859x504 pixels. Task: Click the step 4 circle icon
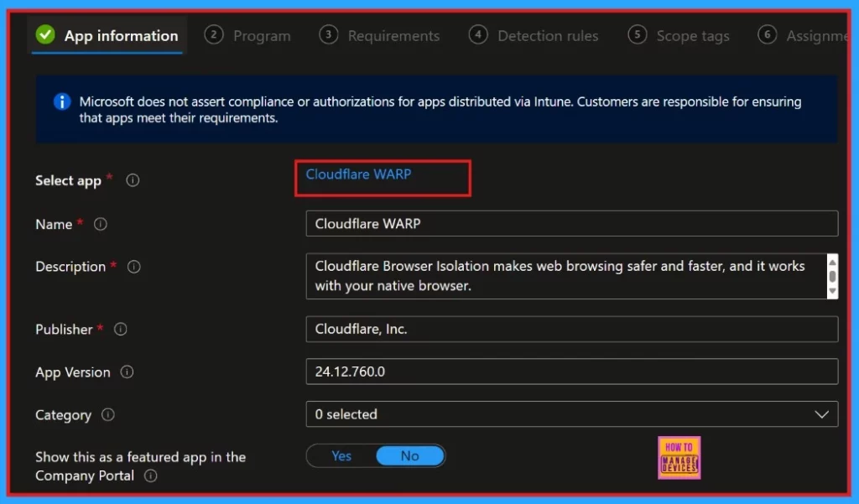[477, 35]
